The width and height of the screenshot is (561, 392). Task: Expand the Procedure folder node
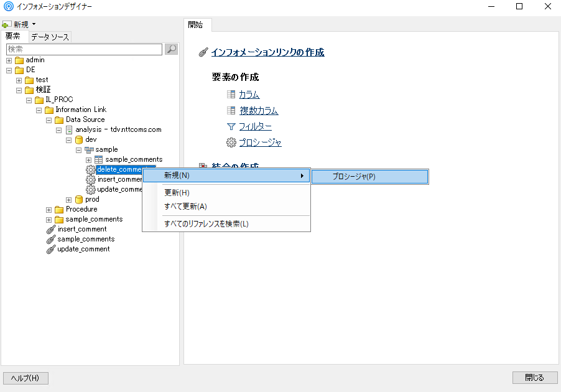49,210
